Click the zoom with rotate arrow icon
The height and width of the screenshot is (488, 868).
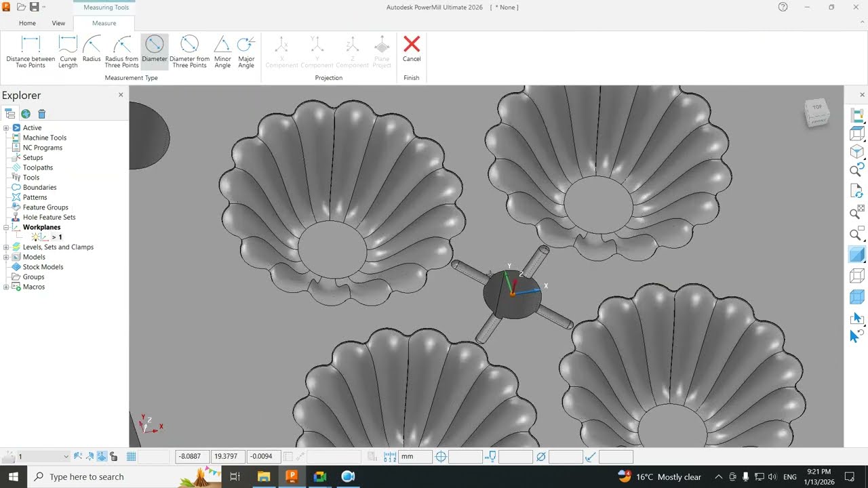[857, 169]
